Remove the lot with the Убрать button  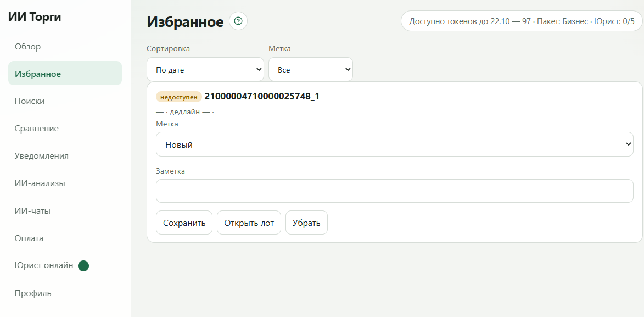click(x=306, y=223)
